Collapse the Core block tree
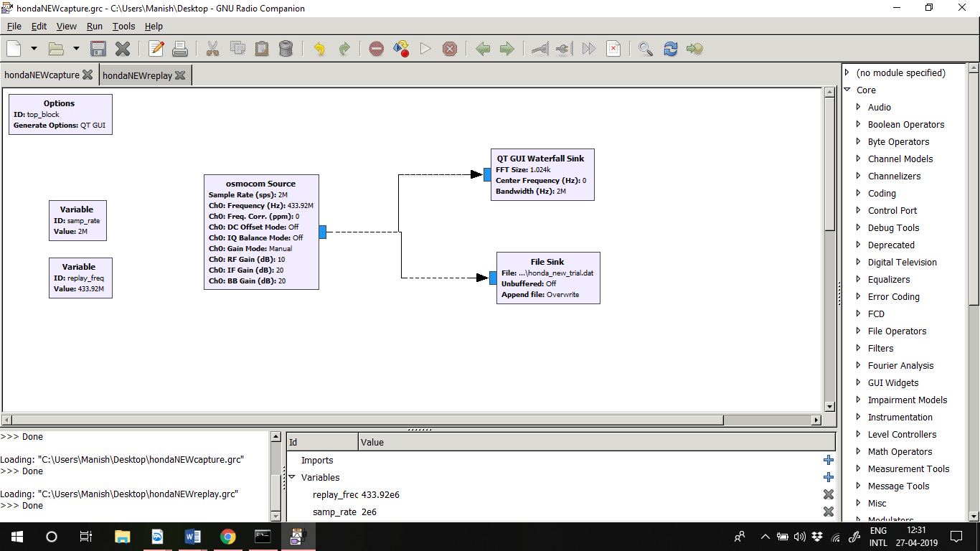The width and height of the screenshot is (980, 551). pyautogui.click(x=848, y=90)
